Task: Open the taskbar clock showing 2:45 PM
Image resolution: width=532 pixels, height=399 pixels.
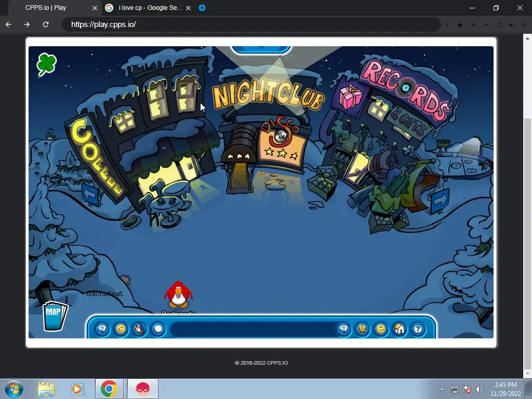Action: click(506, 389)
